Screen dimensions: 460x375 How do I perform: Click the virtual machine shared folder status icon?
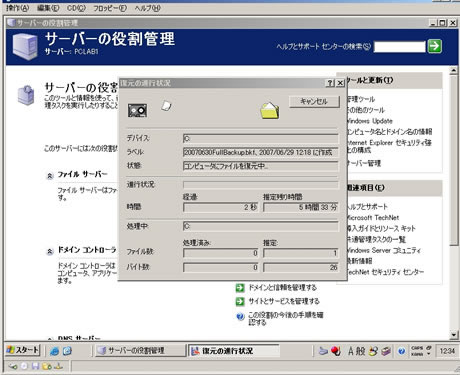tap(47, 366)
